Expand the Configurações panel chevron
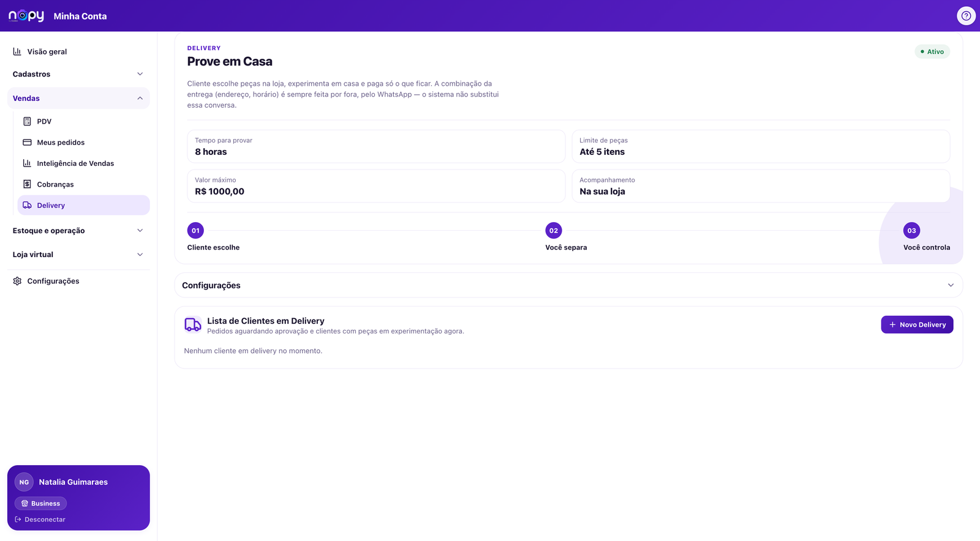This screenshot has height=541, width=980. click(951, 285)
